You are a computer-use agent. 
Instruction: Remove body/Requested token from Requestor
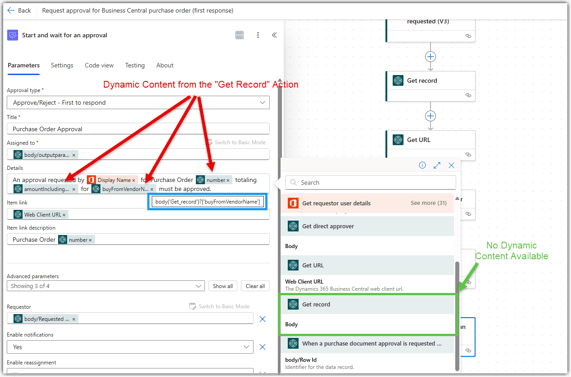point(74,319)
